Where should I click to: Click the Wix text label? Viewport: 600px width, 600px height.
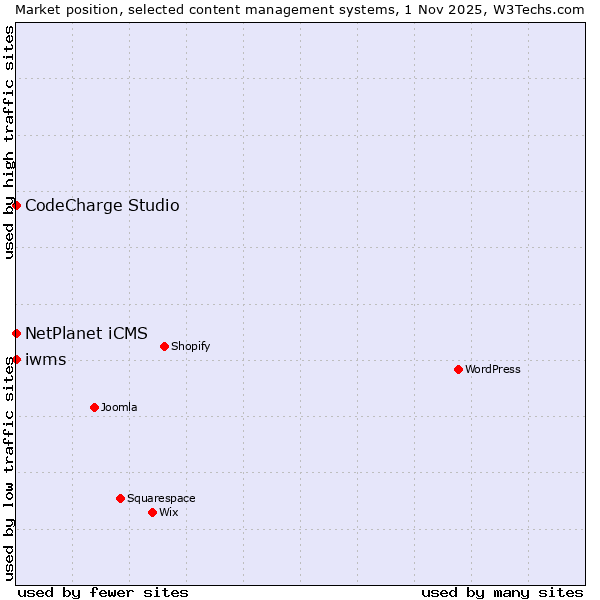coord(169,512)
